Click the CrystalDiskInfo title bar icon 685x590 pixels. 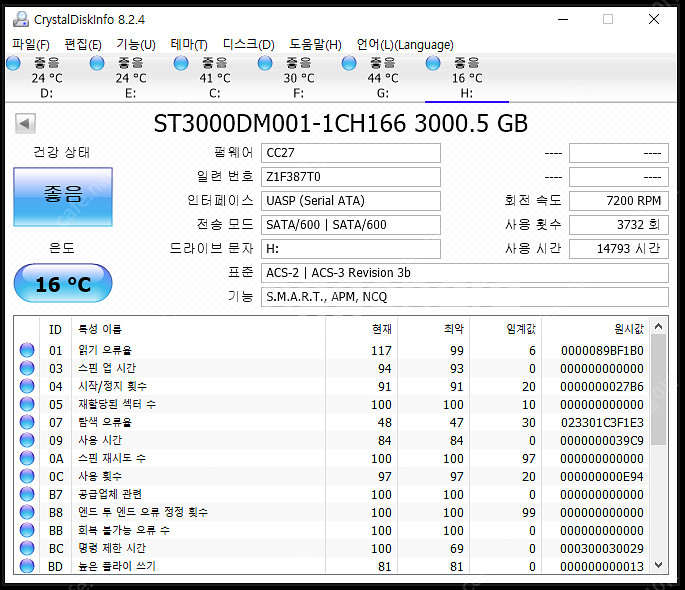coord(21,19)
